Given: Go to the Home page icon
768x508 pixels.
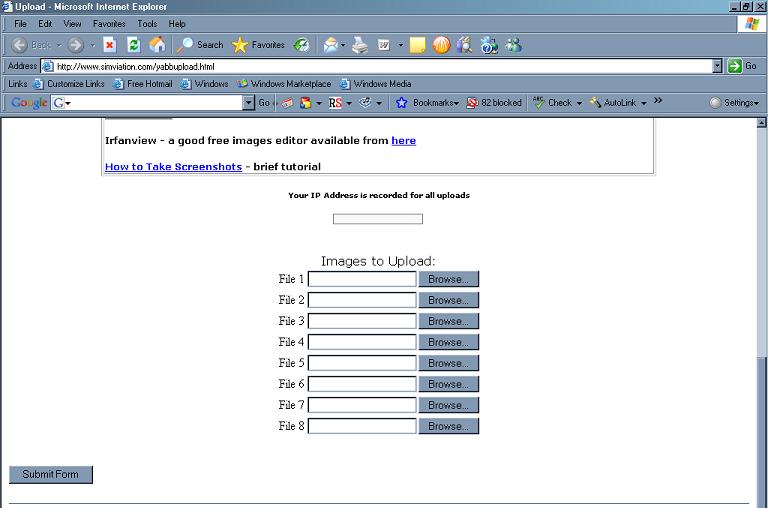Looking at the screenshot, I should tap(157, 45).
